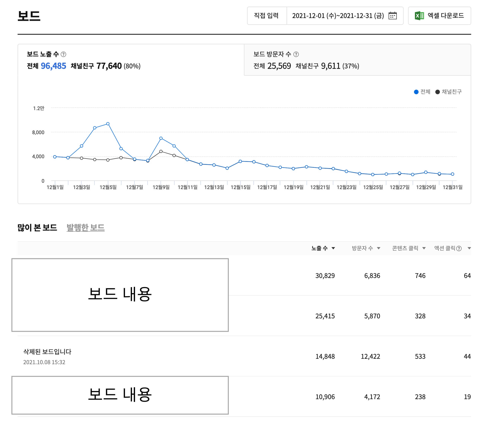The height and width of the screenshot is (421, 504).
Task: Click the 19 액션 클릭 cell
Action: point(467,397)
